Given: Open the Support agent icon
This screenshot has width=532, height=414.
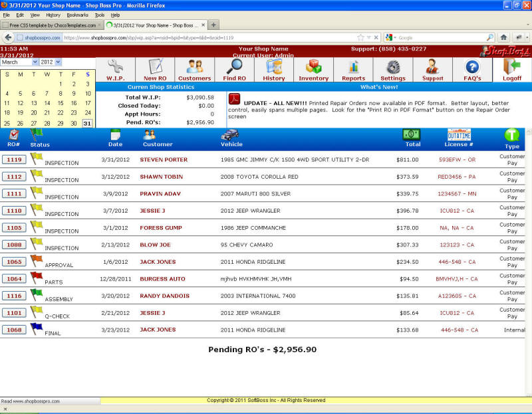Looking at the screenshot, I should (x=433, y=66).
